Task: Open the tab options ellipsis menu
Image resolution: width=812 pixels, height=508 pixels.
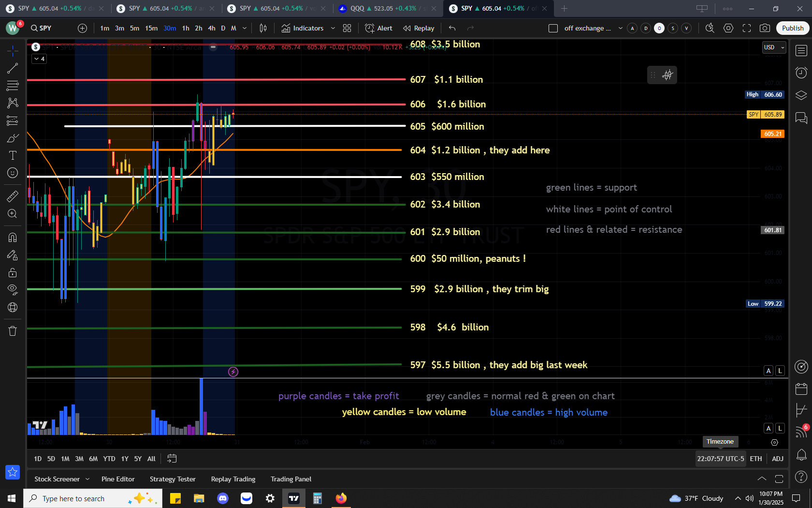Action: click(727, 8)
